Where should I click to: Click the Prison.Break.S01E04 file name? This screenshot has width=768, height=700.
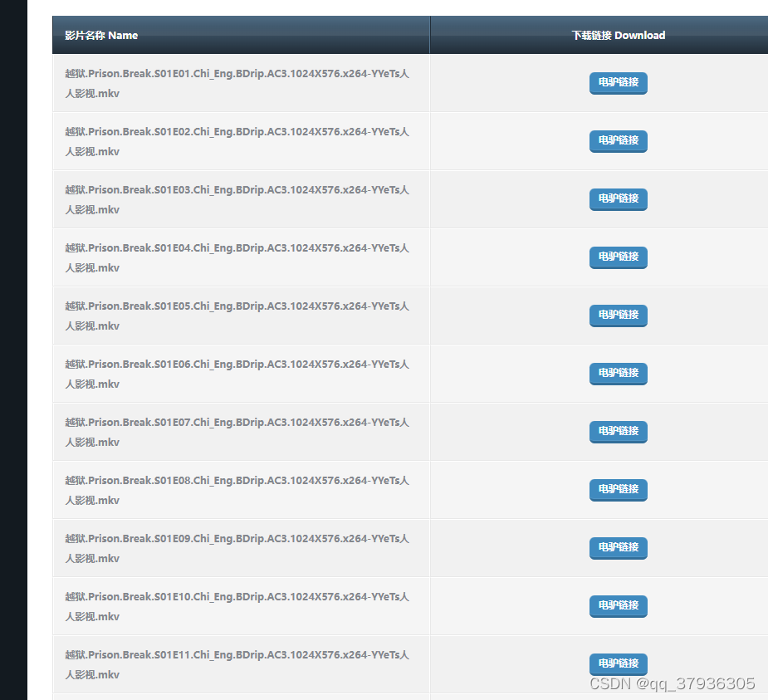(237, 257)
